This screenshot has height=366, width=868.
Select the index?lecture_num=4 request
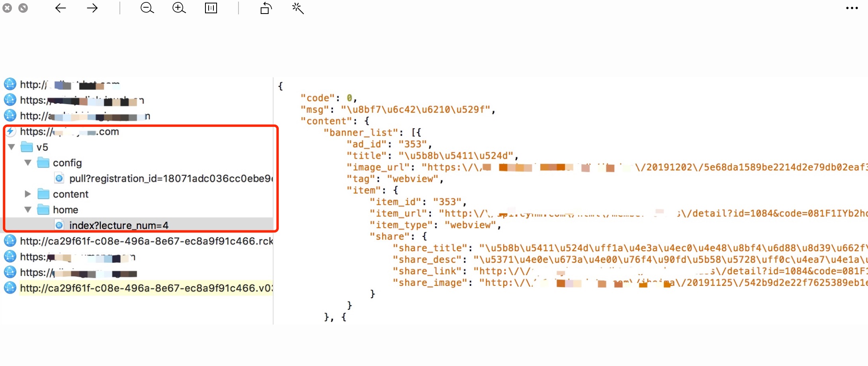point(119,226)
